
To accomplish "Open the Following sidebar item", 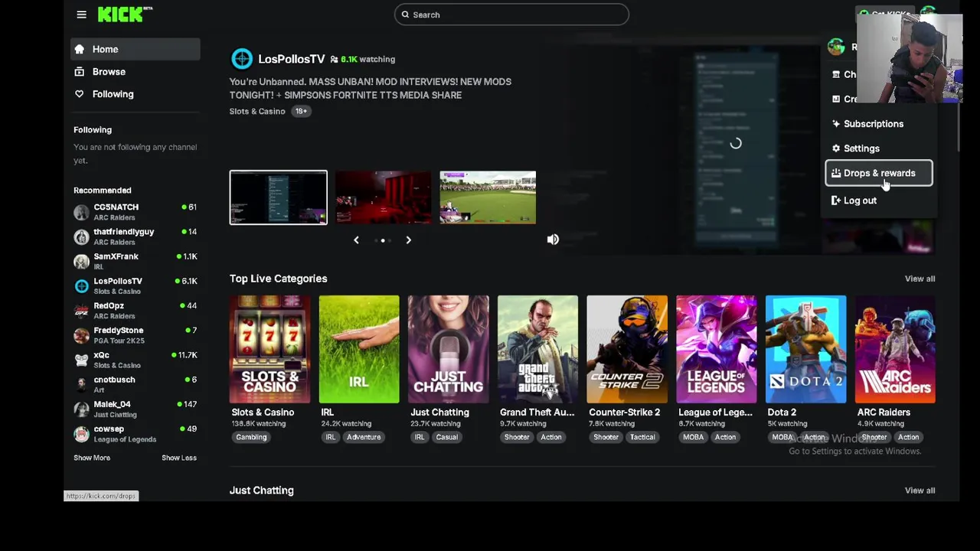I will click(136, 94).
